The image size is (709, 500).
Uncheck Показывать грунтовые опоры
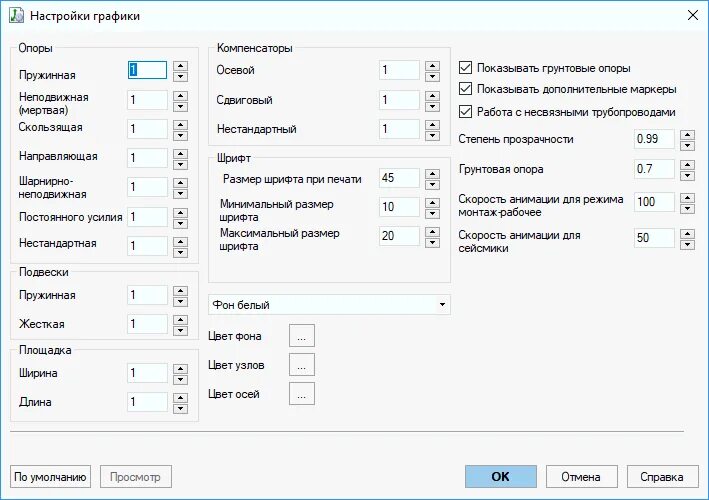point(465,68)
